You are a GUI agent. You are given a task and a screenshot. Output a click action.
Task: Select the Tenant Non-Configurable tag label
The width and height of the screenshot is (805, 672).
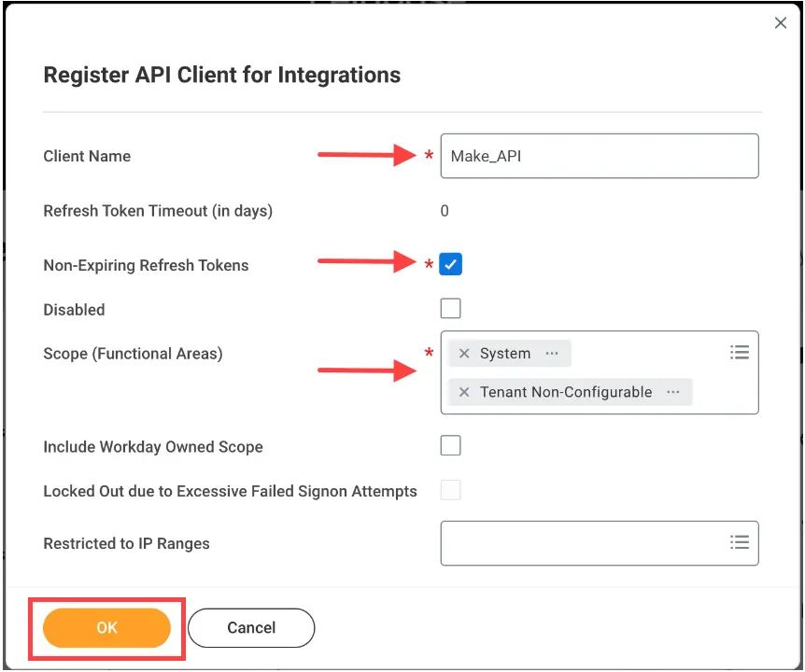tap(566, 392)
